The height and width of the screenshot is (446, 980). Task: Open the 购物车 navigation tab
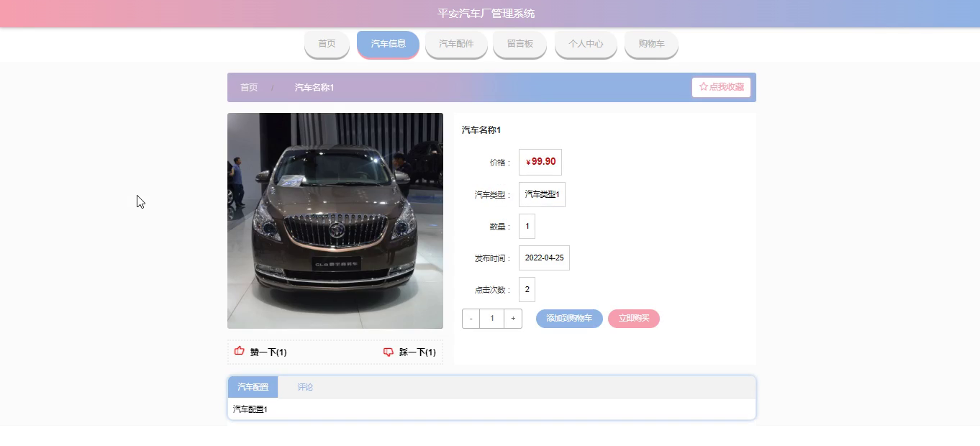coord(651,44)
